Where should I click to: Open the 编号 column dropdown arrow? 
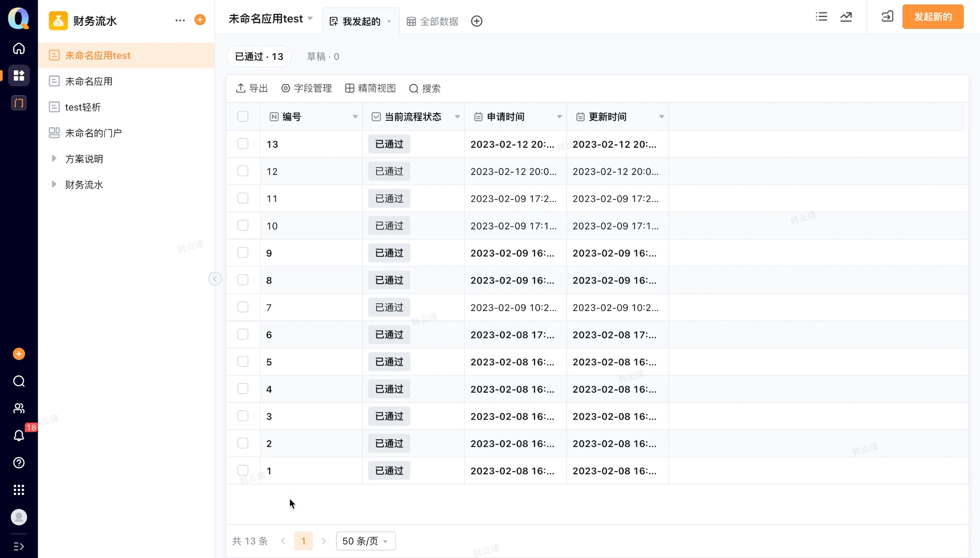coord(355,117)
